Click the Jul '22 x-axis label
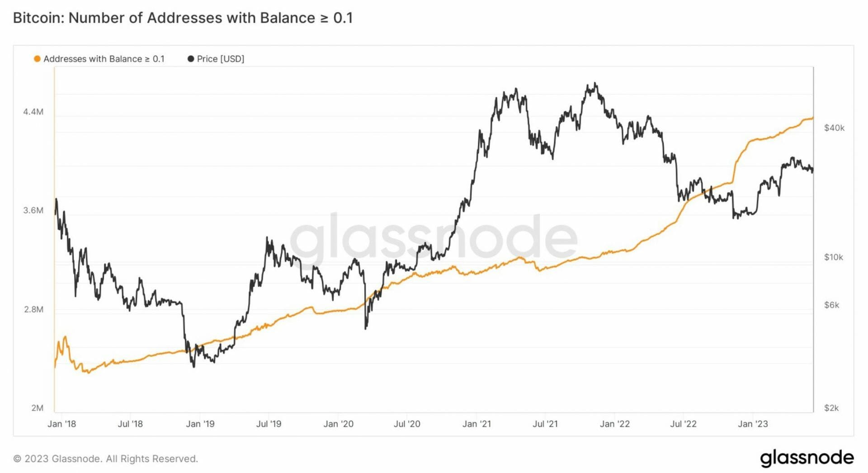 click(683, 424)
